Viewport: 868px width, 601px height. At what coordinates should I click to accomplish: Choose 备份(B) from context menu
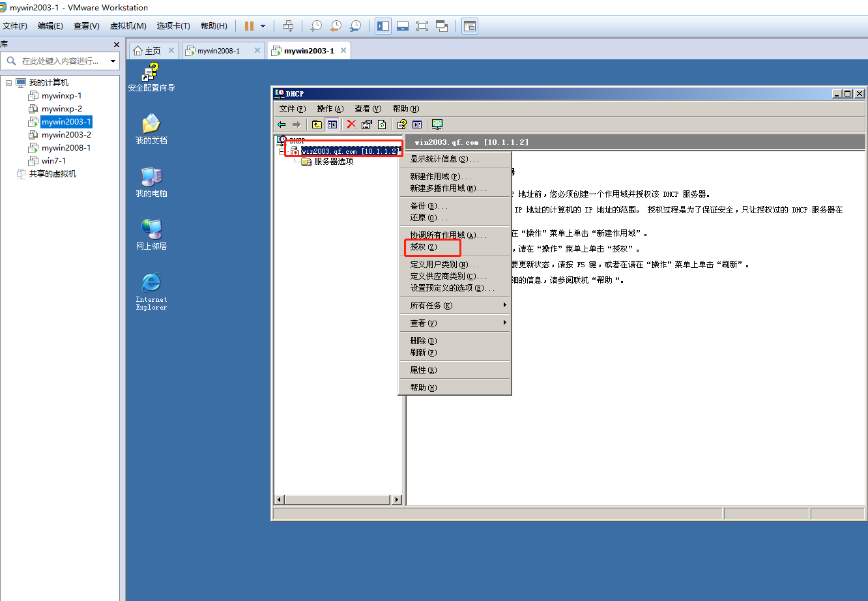point(455,206)
